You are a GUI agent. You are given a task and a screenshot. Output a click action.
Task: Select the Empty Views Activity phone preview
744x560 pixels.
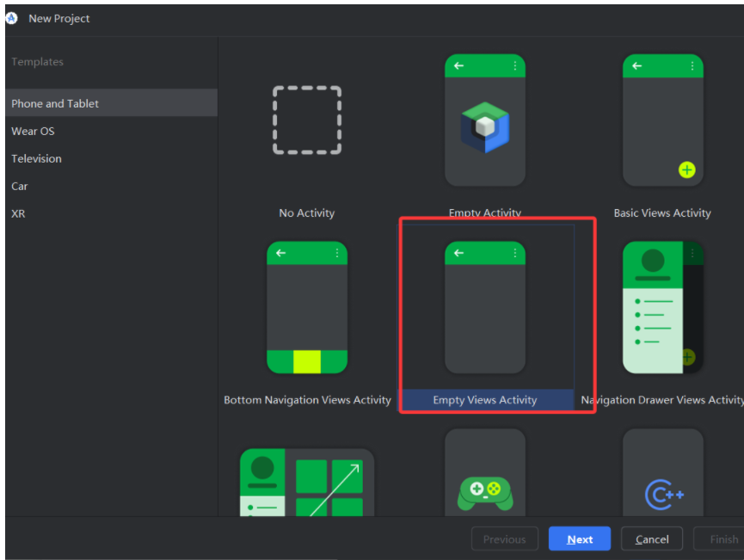[x=485, y=307]
